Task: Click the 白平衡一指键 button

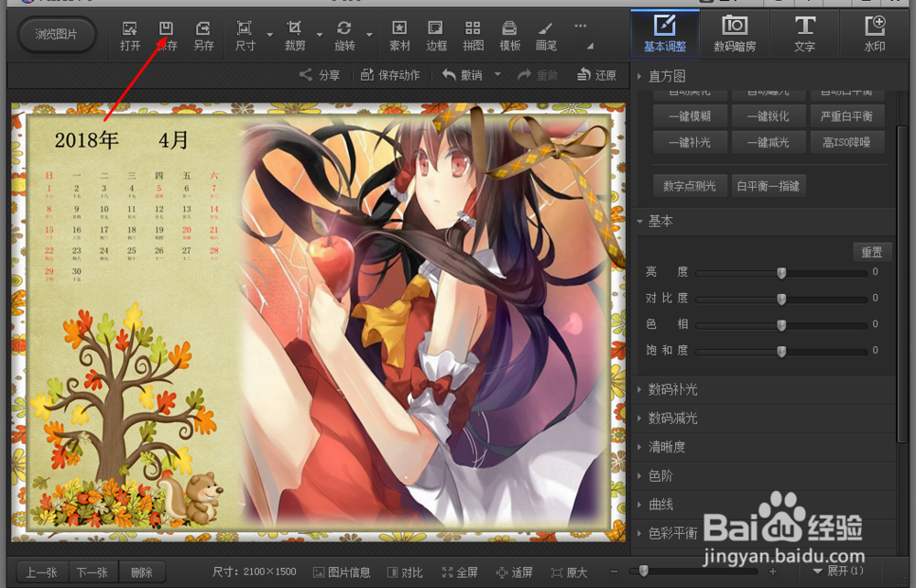Action: pyautogui.click(x=769, y=186)
